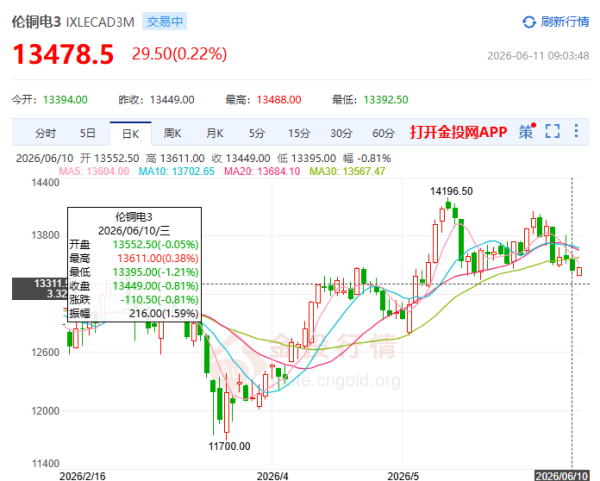Click the crosshair price tag 13311 on axis
Viewport: 600px width, 481px height.
[40, 289]
